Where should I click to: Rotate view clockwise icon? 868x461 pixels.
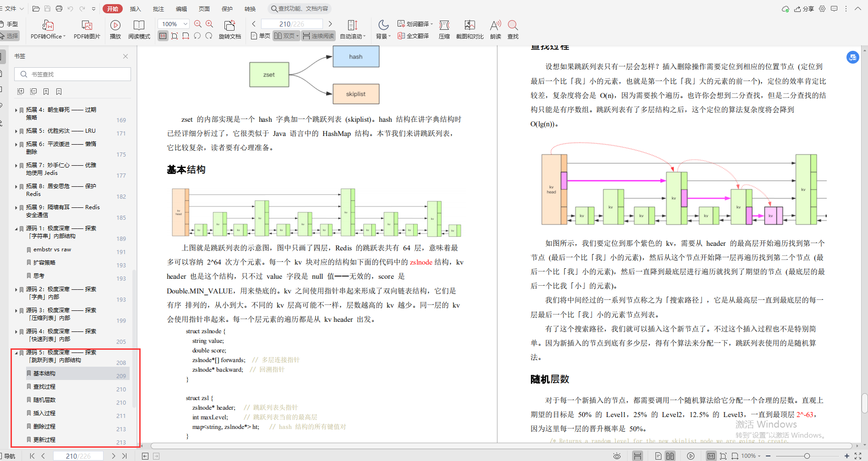click(209, 36)
